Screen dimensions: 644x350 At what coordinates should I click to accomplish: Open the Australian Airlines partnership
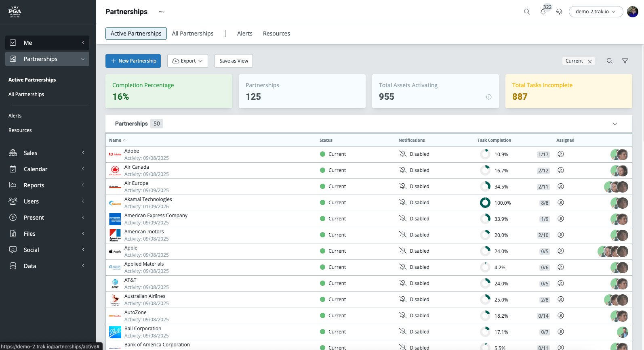pyautogui.click(x=145, y=296)
